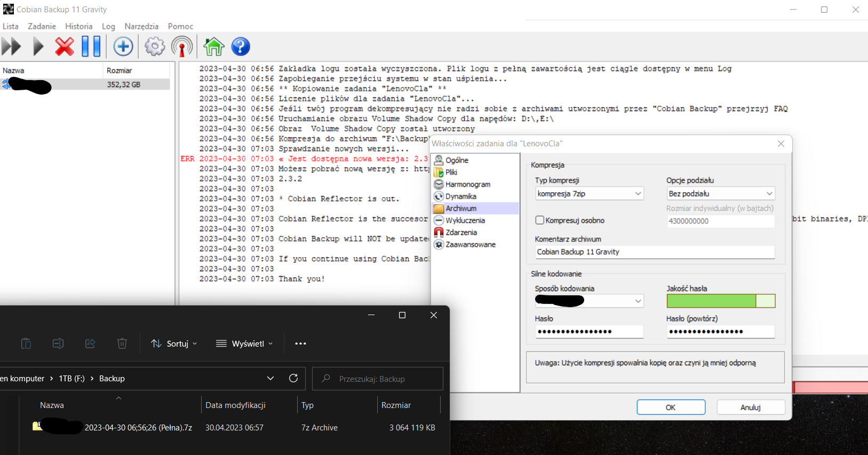
Task: Cancel the dialog with Anuluj
Action: coord(751,407)
